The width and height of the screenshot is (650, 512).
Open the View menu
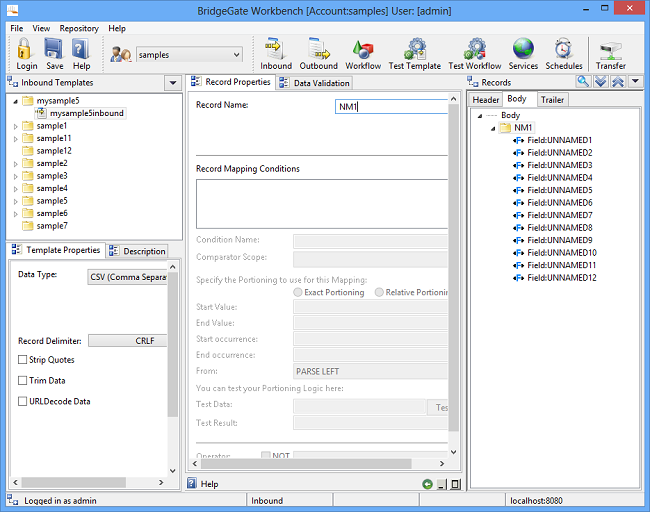41,28
